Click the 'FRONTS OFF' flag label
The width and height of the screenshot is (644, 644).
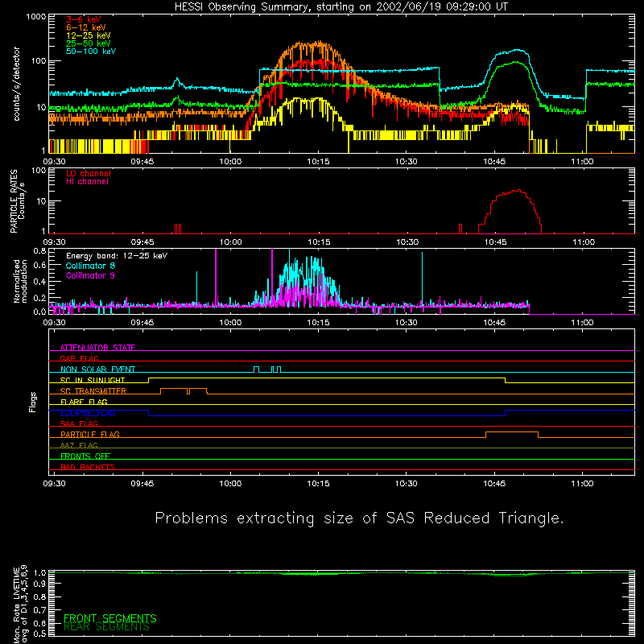click(85, 456)
